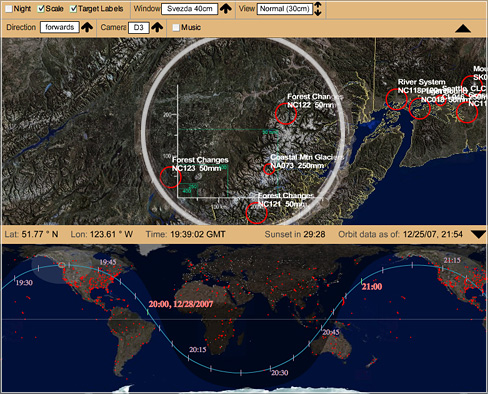The image size is (488, 394).
Task: Click the up/down stepper beside View field
Action: coord(318,9)
